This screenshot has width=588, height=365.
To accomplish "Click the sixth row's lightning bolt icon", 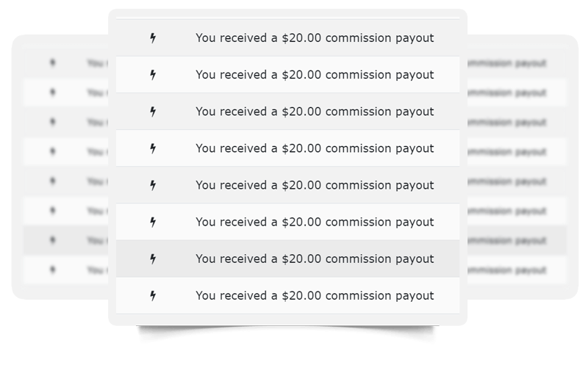I will [x=153, y=222].
